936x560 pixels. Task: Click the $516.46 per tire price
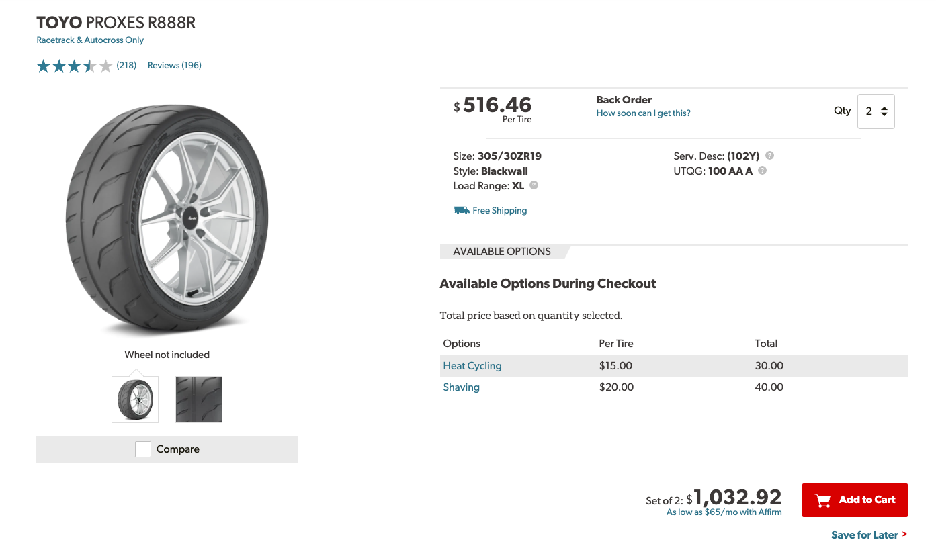[493, 105]
